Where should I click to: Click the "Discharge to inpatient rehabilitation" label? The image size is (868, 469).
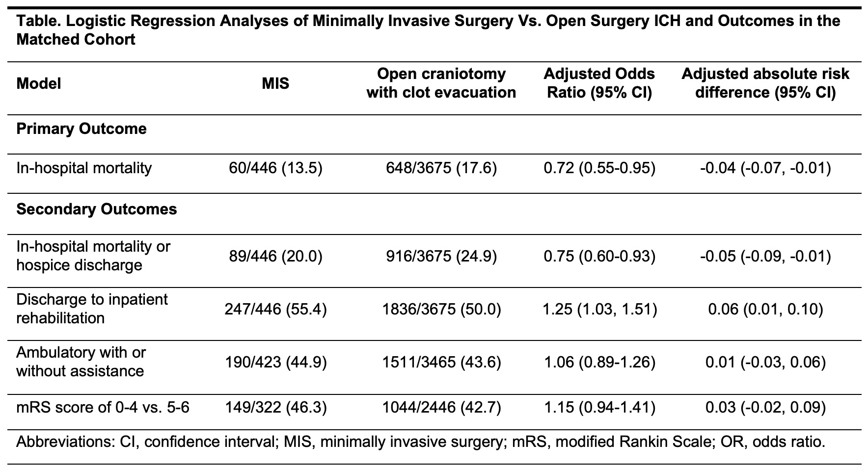[92, 309]
